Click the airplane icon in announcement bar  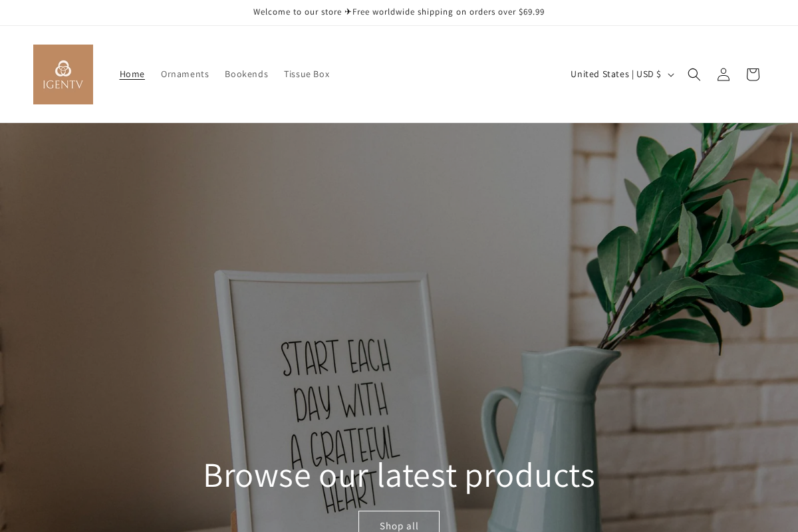348,12
